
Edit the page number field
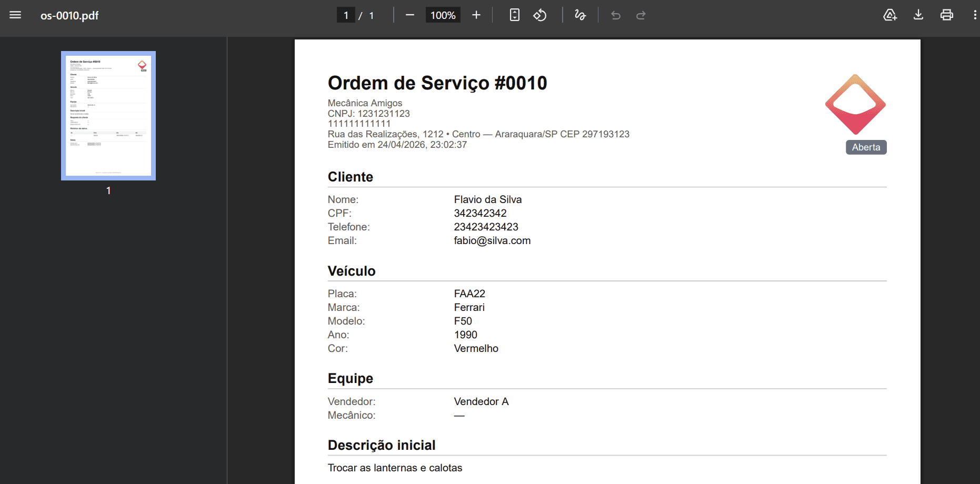(346, 15)
